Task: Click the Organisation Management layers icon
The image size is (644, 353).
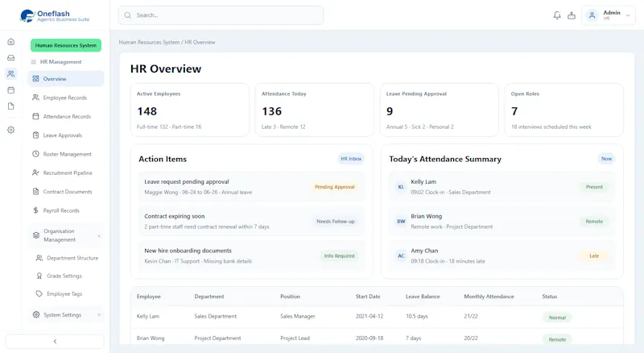Action: pyautogui.click(x=36, y=235)
